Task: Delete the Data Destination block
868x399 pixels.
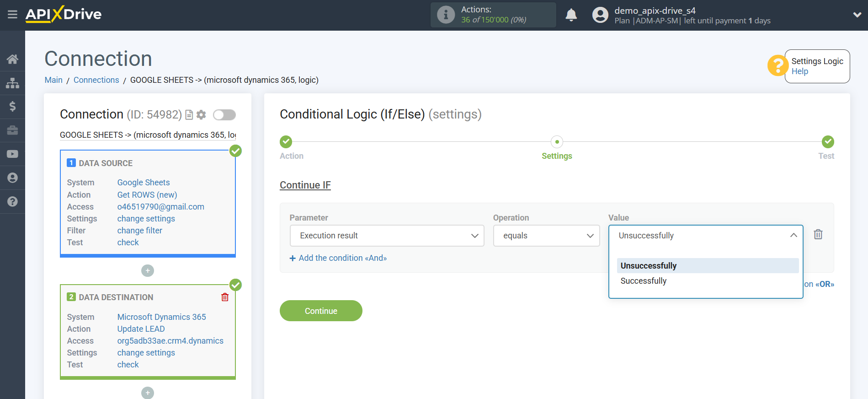Action: pyautogui.click(x=225, y=297)
